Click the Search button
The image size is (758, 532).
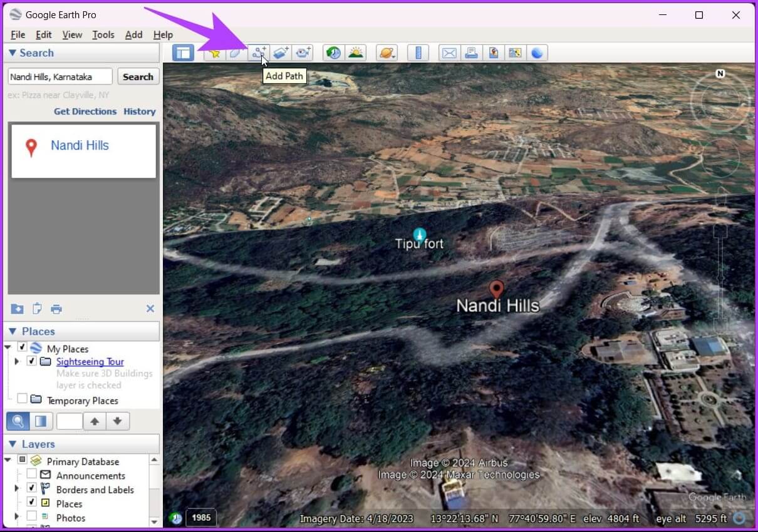[x=138, y=76]
